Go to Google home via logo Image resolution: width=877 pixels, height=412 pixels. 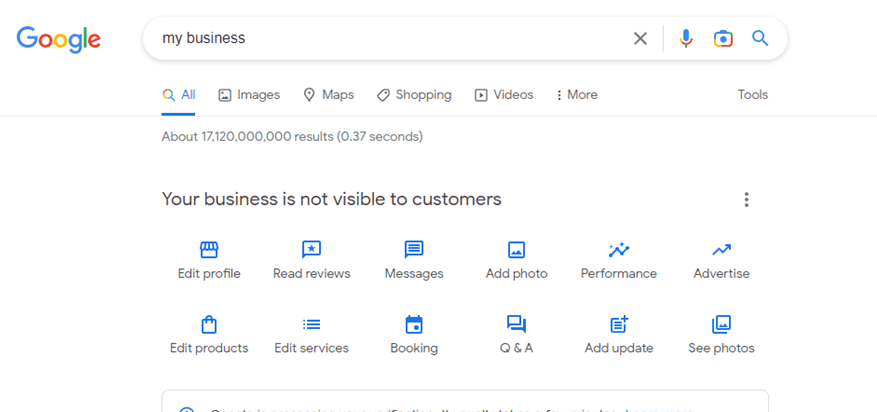click(59, 39)
